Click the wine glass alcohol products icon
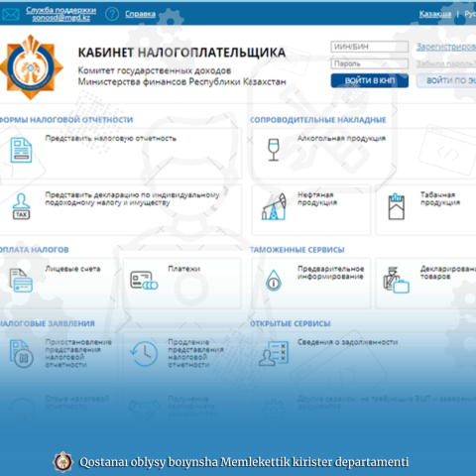Viewport: 476px width, 476px height. 274,150
